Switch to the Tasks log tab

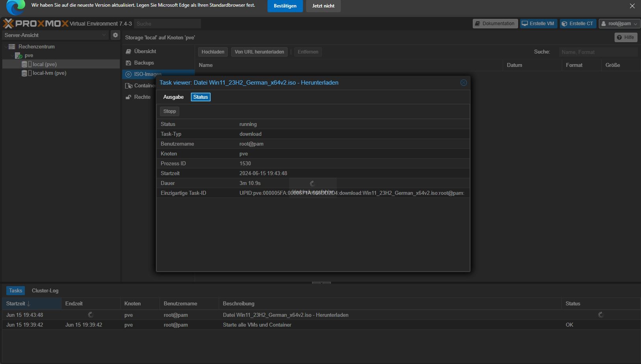16,291
